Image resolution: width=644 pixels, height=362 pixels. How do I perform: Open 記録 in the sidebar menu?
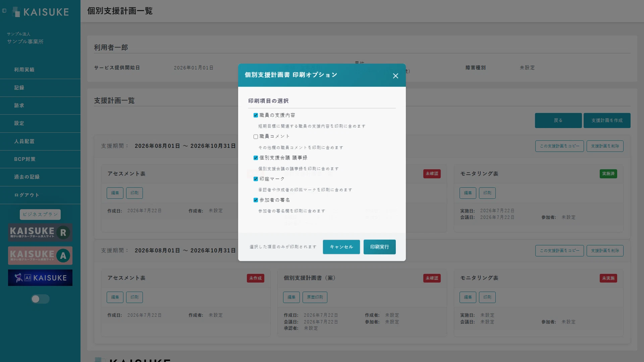click(x=40, y=88)
